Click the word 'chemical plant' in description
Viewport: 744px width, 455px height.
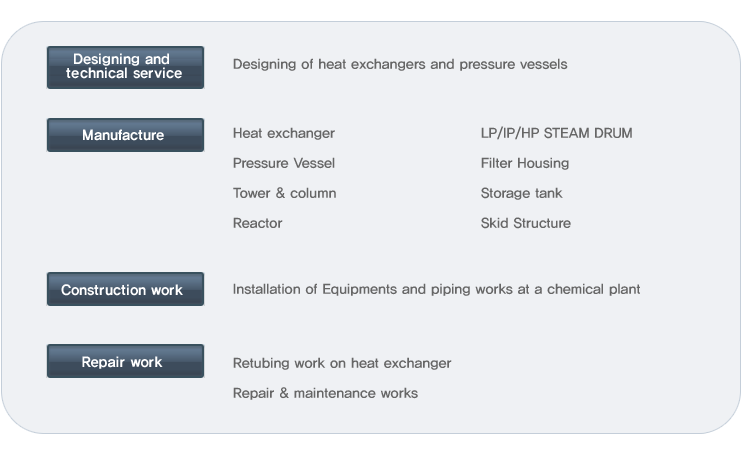click(594, 289)
